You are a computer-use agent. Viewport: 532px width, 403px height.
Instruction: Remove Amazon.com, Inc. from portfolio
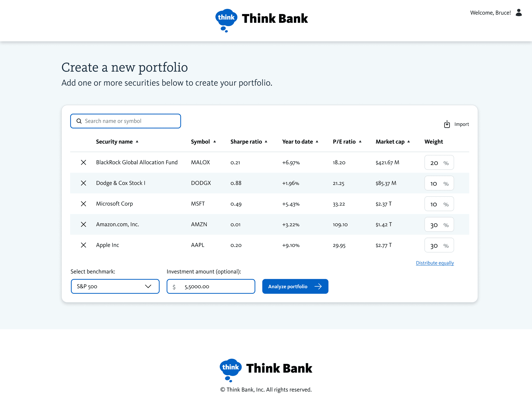[83, 224]
